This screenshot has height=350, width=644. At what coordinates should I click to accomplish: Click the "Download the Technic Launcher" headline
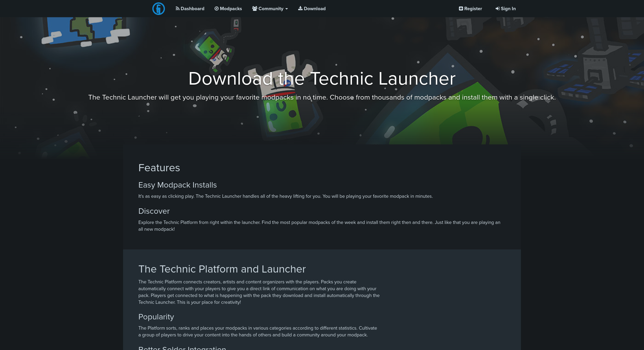point(322,78)
